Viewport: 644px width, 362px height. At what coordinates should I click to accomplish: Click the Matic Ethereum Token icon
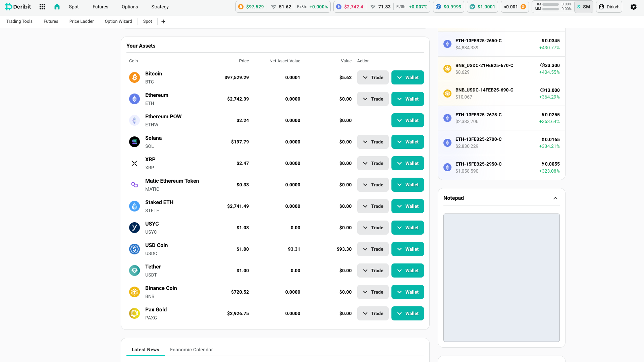pos(135,185)
